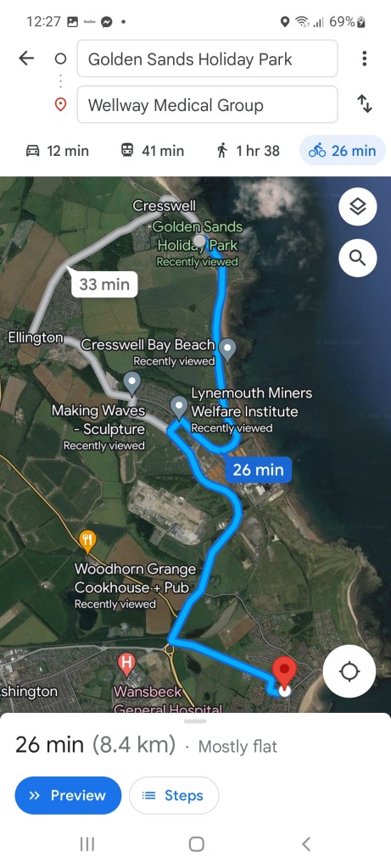This screenshot has width=391, height=868.
Task: Open the map layers button
Action: [358, 207]
